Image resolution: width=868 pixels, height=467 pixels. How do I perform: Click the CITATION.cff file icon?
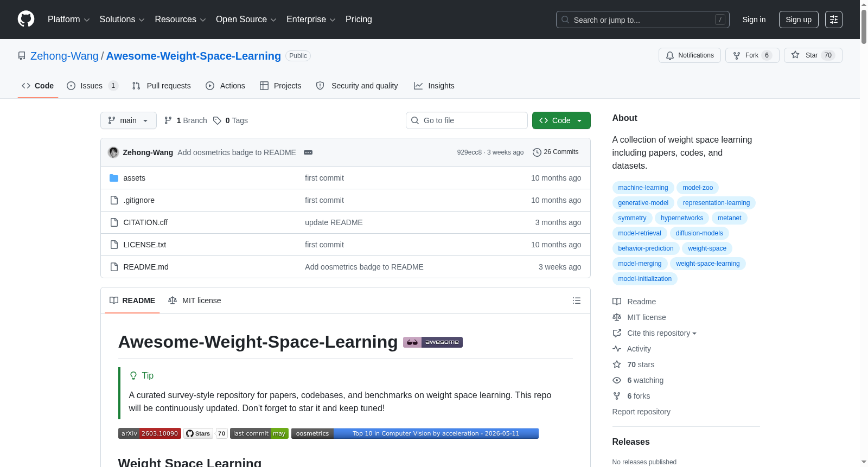[114, 222]
